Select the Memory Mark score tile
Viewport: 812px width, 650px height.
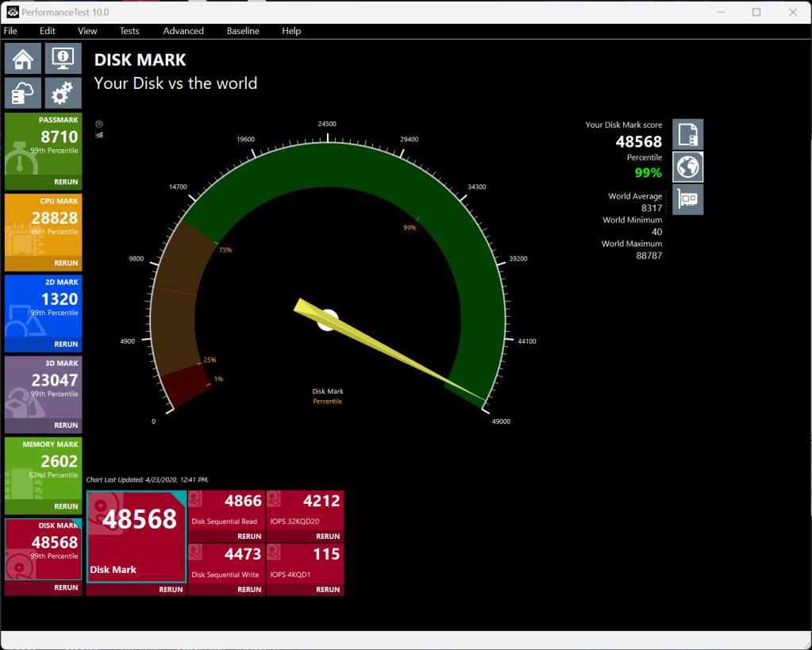pos(44,465)
